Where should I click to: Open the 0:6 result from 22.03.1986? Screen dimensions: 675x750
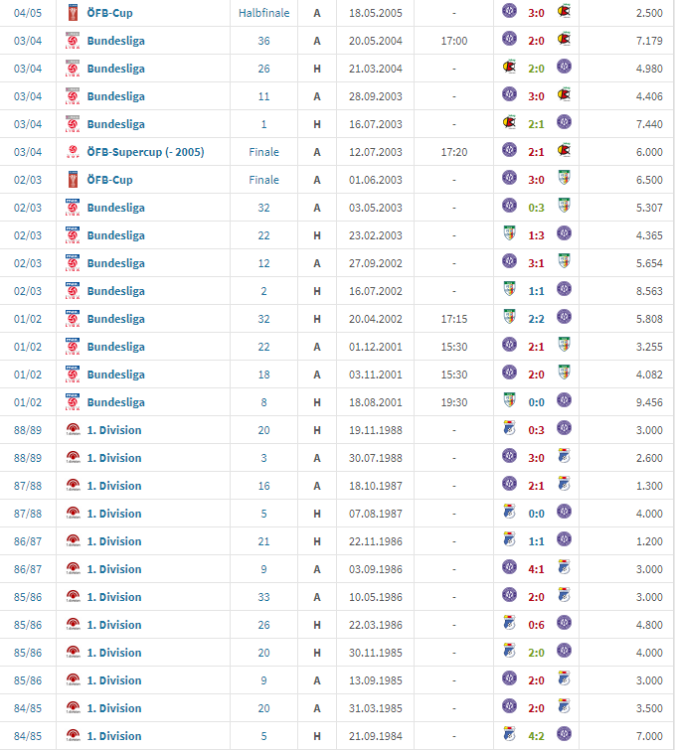(537, 625)
